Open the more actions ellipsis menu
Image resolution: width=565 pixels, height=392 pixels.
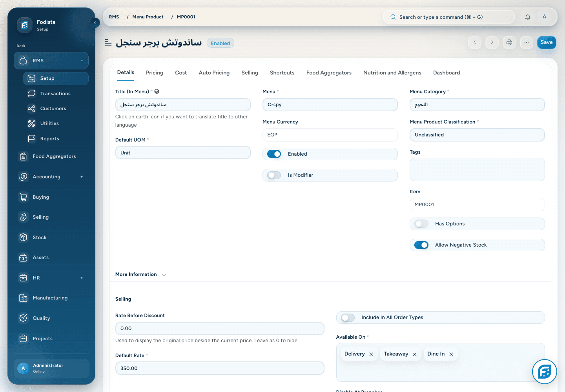tap(527, 42)
